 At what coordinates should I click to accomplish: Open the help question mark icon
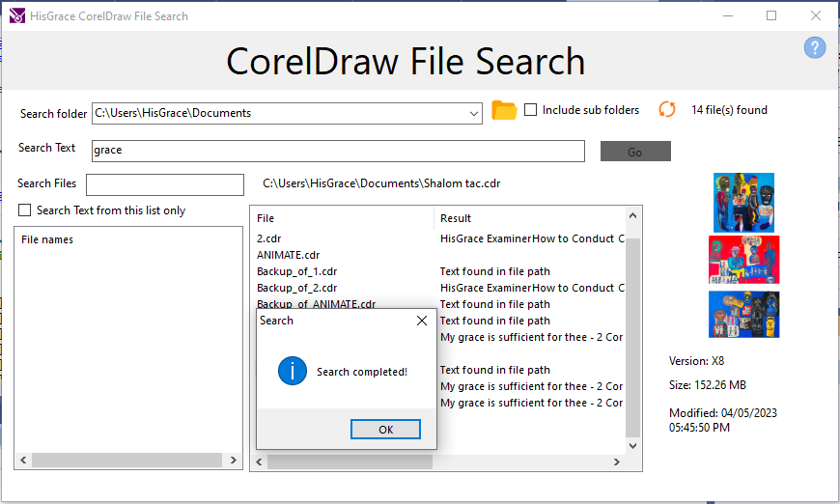(814, 47)
